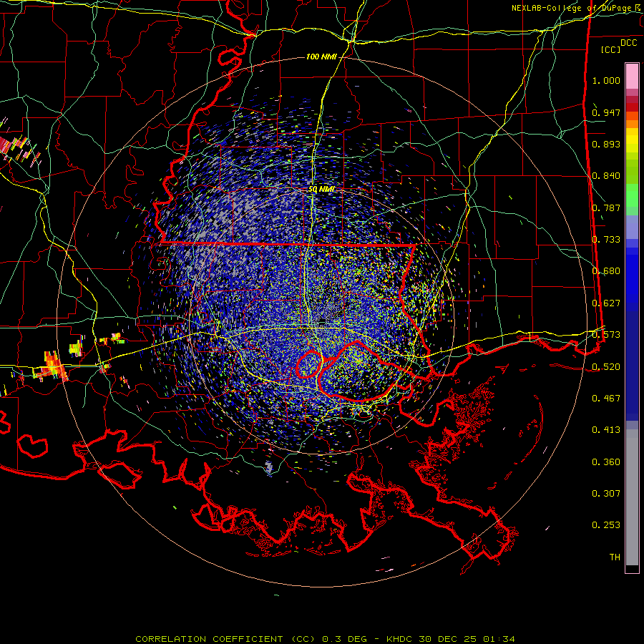Image resolution: width=644 pixels, height=644 pixels.
Task: Click the 0.840 scale value
Action: point(606,176)
